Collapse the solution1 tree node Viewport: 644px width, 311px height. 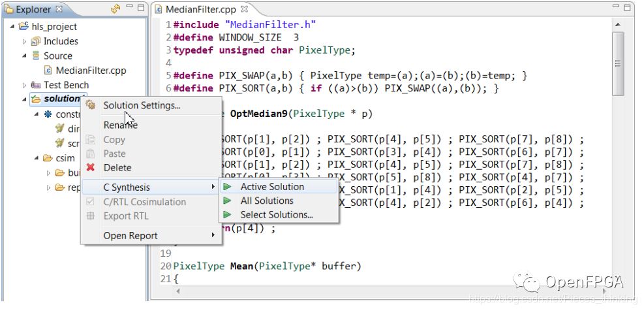[24, 99]
